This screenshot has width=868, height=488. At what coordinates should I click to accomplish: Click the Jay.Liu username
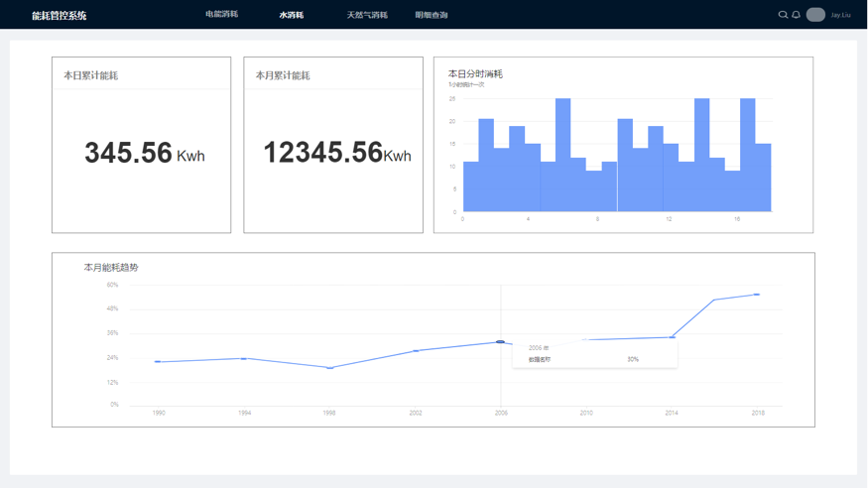[840, 15]
